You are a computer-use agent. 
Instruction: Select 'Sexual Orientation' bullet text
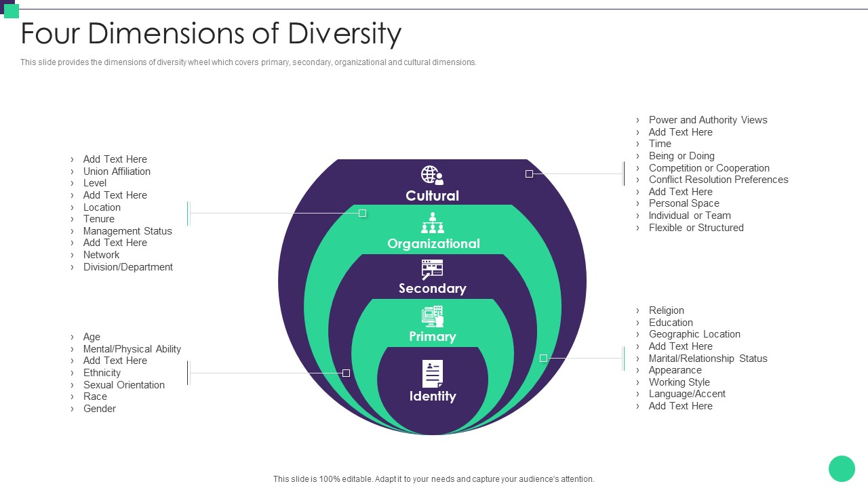pos(124,385)
